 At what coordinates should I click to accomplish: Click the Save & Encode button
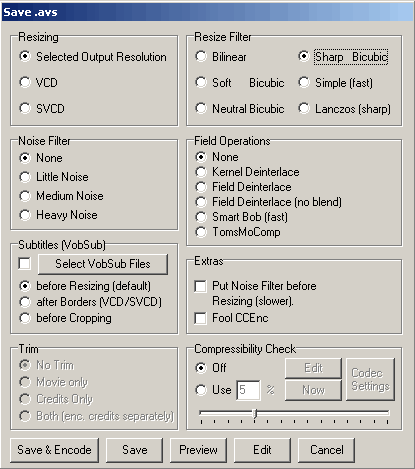click(x=54, y=450)
